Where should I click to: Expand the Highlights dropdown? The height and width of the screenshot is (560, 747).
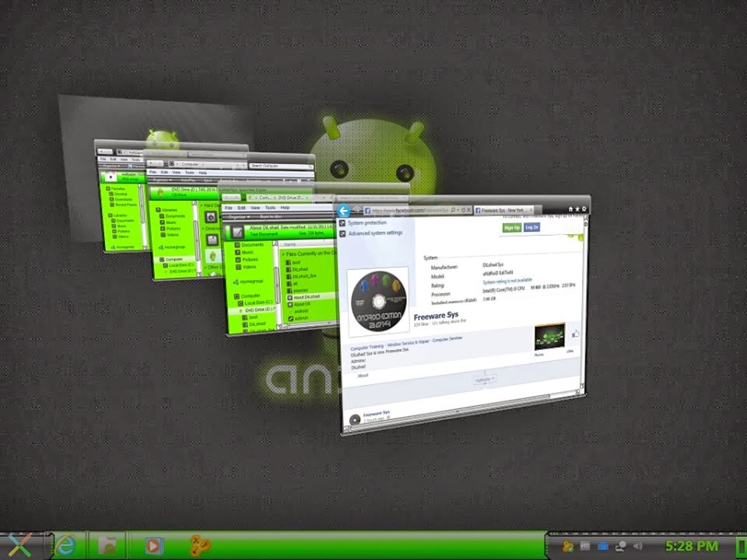485,380
